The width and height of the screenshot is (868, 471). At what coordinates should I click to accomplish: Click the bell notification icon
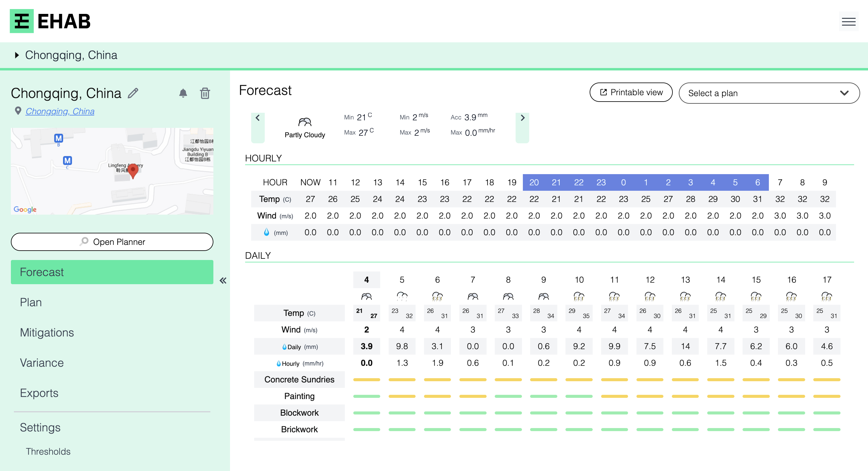pyautogui.click(x=183, y=93)
